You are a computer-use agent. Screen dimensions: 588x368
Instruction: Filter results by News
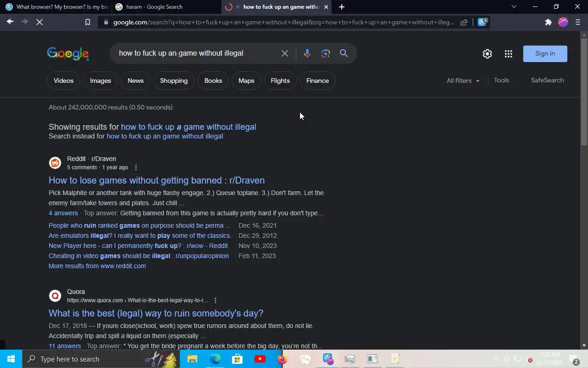[x=136, y=80]
